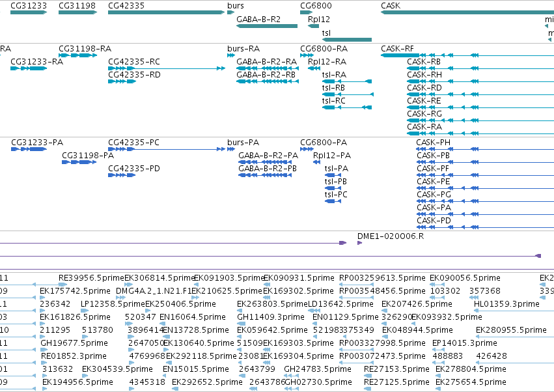Open the EK194956.5prime EST label
The image size is (554, 392).
pyautogui.click(x=77, y=382)
